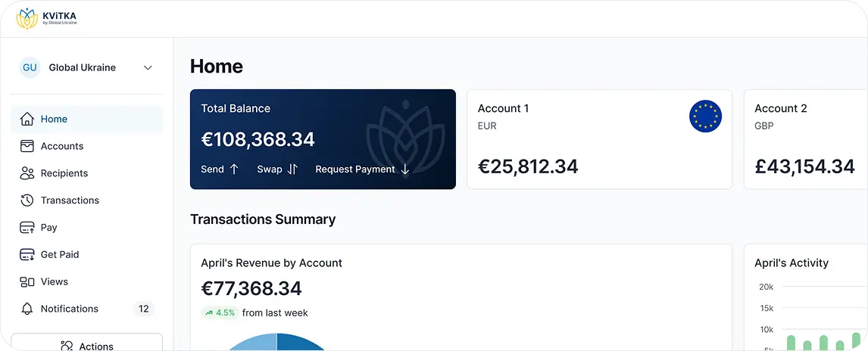Image resolution: width=868 pixels, height=351 pixels.
Task: Click Request Payment on the balance card
Action: tap(362, 169)
